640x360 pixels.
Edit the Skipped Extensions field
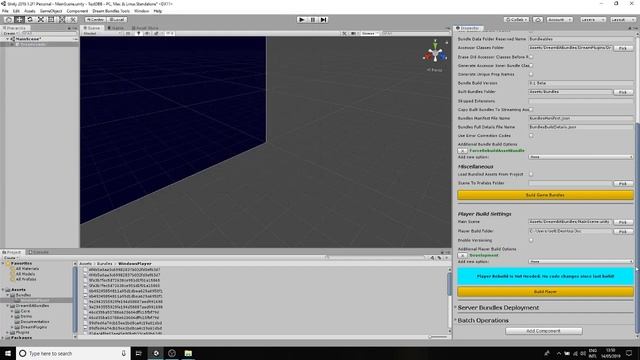coord(581,101)
